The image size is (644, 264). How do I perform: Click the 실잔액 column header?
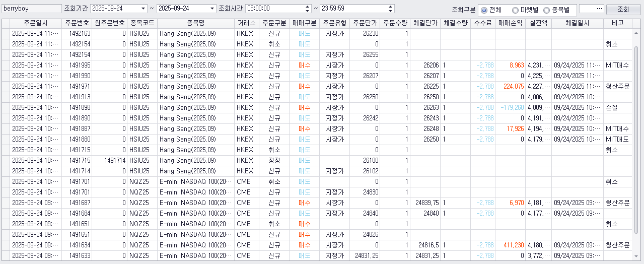click(x=538, y=23)
